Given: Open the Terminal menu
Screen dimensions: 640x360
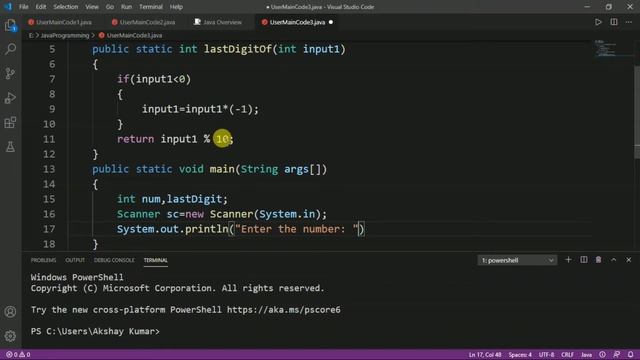Looking at the screenshot, I should [151, 7].
